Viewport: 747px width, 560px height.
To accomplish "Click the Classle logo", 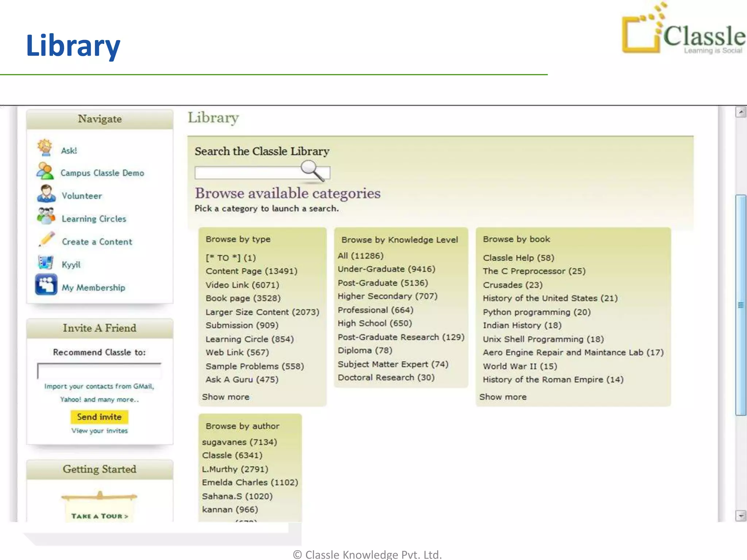I will pos(683,28).
